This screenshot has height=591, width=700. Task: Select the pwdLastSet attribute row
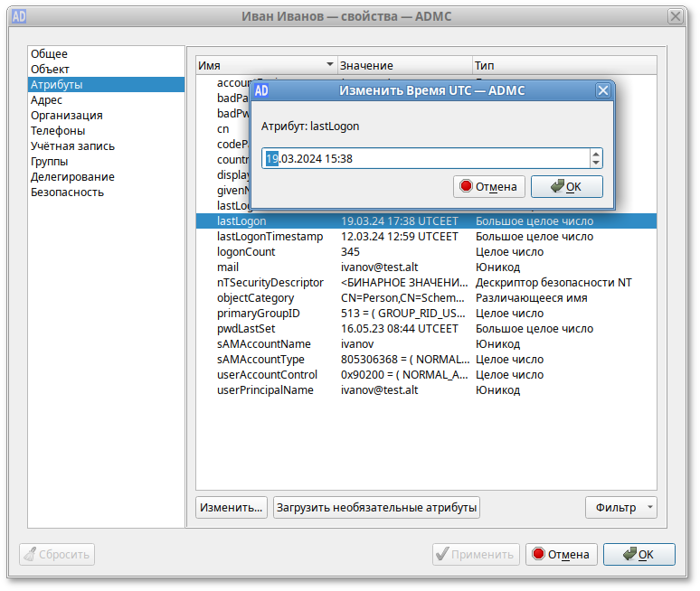[246, 329]
